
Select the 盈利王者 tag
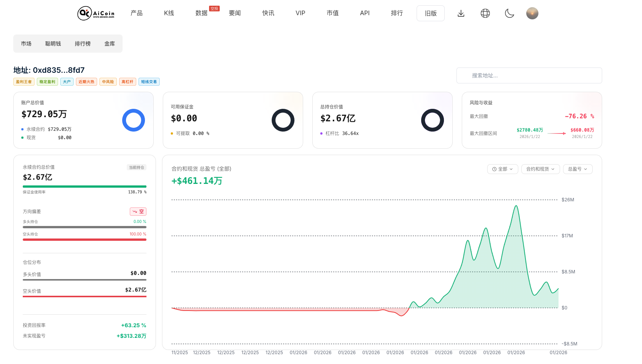coord(24,82)
